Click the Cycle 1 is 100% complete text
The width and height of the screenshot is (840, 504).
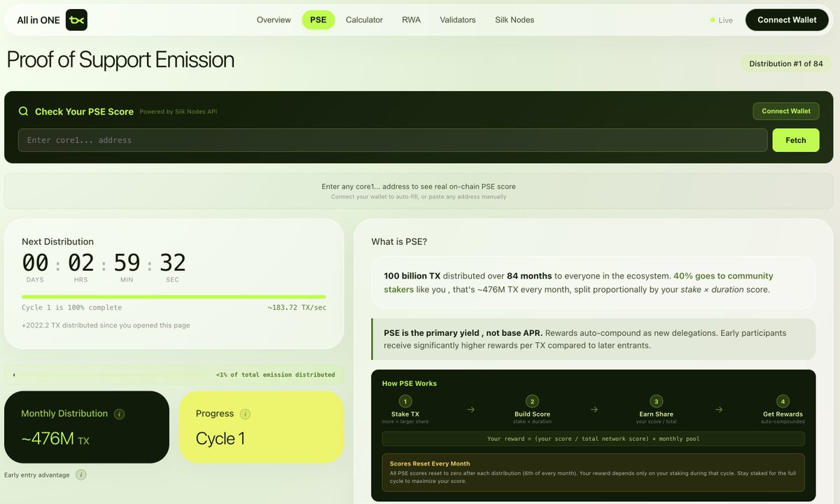71,308
